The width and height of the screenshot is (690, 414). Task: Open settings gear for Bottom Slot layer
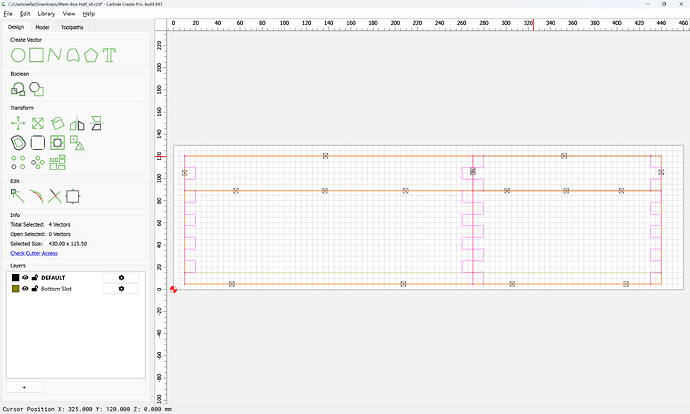point(121,289)
